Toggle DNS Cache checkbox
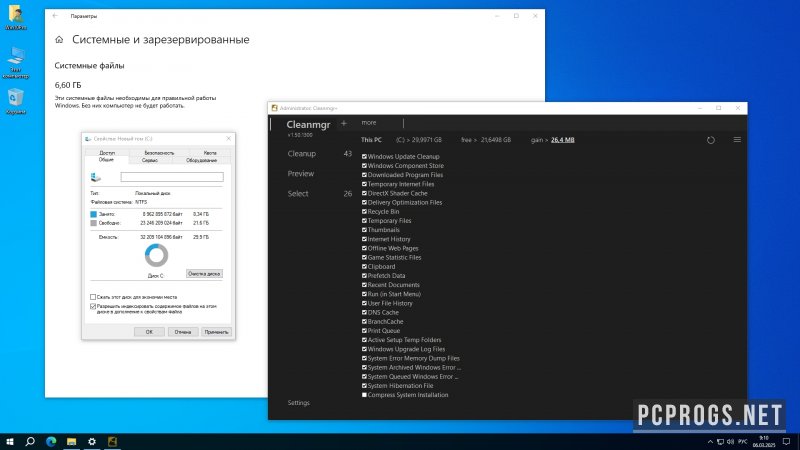Screen dimensions: 800x450 tap(364, 312)
